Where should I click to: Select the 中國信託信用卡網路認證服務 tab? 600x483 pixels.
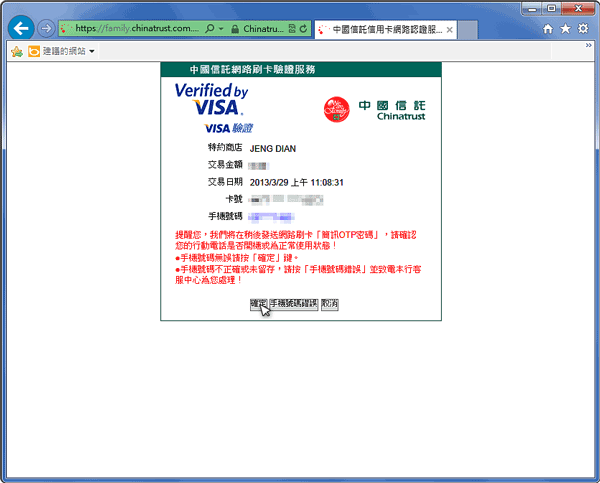(x=386, y=29)
